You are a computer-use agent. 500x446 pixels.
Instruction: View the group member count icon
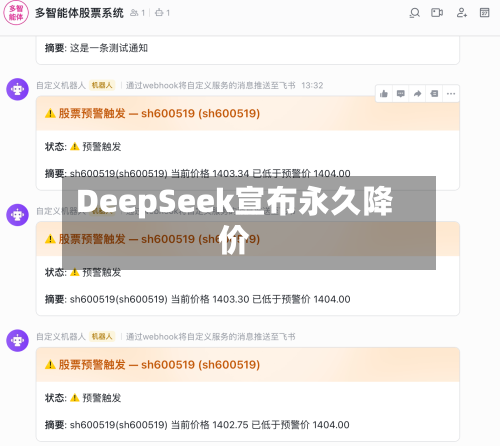(x=134, y=13)
